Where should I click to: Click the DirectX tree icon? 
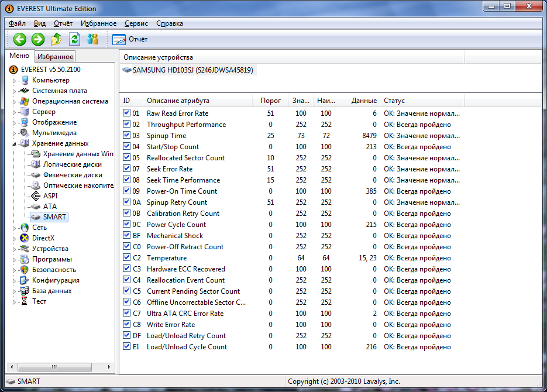point(25,238)
